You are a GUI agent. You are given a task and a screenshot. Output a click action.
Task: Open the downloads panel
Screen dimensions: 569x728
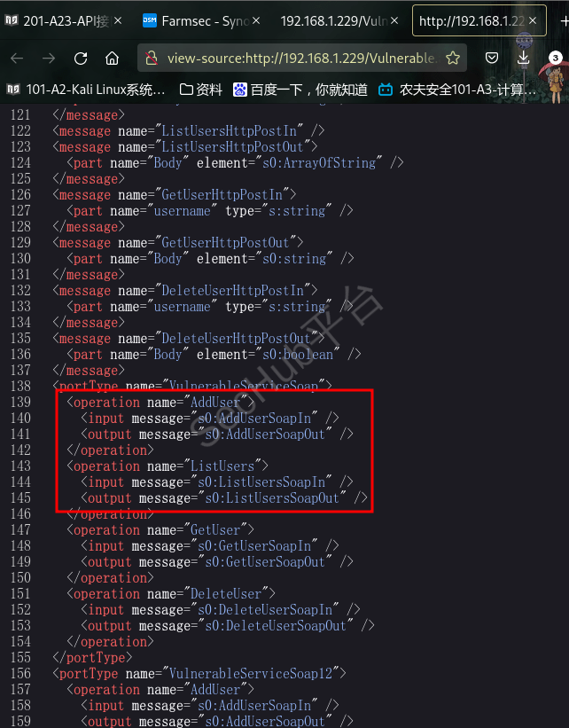pos(523,58)
